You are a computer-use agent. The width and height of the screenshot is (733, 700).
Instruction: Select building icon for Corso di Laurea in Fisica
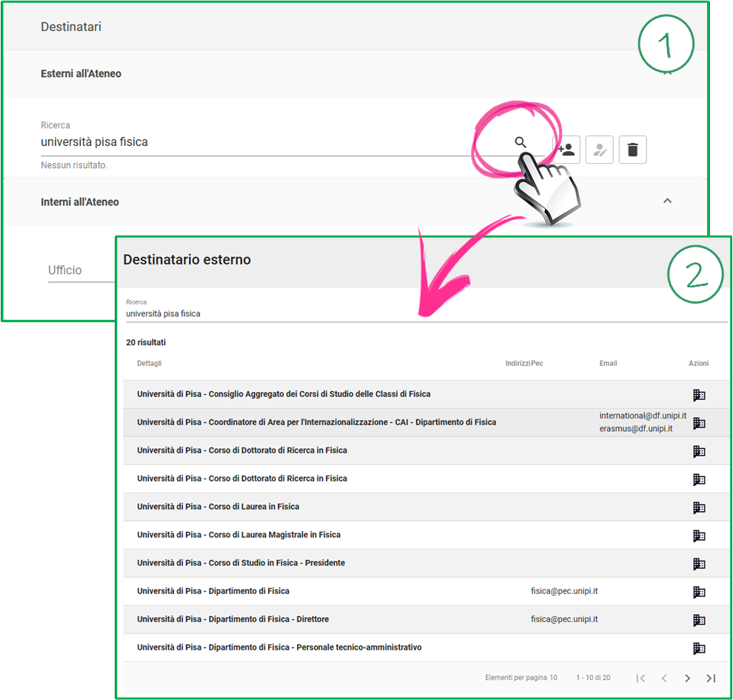click(699, 507)
